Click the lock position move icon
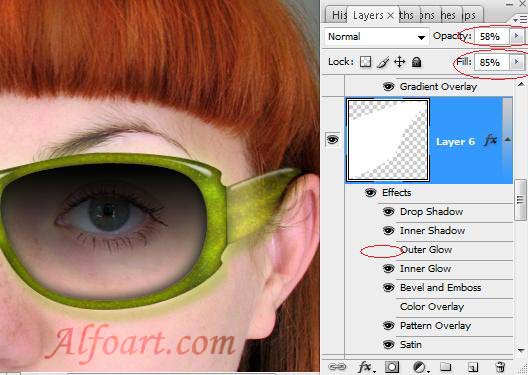Image resolution: width=528 pixels, height=375 pixels. [400, 62]
